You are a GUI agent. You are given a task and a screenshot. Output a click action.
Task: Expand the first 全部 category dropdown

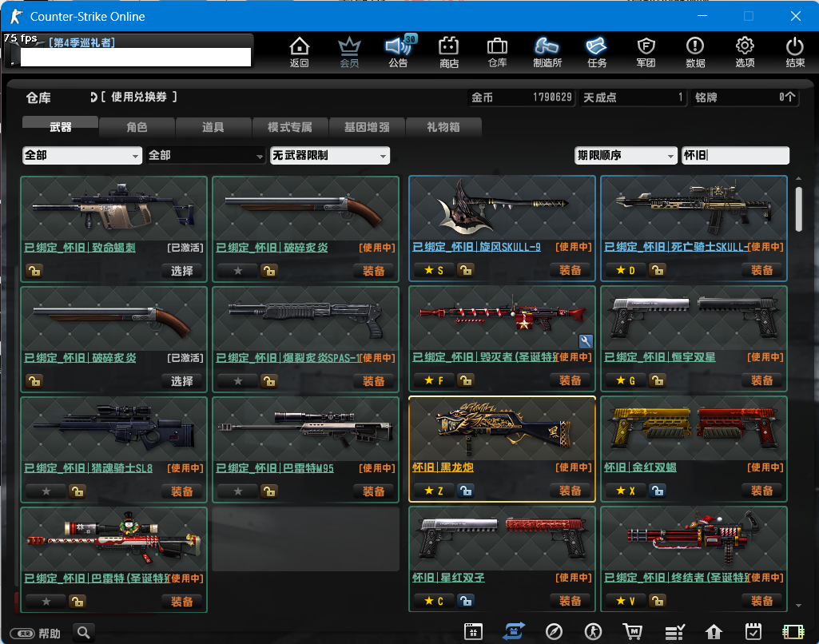82,155
